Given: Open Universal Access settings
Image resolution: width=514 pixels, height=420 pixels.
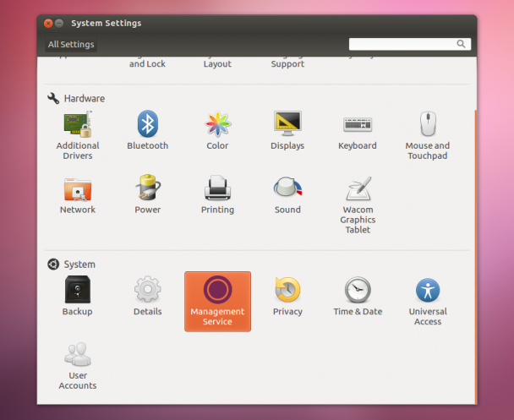Looking at the screenshot, I should pos(428,302).
